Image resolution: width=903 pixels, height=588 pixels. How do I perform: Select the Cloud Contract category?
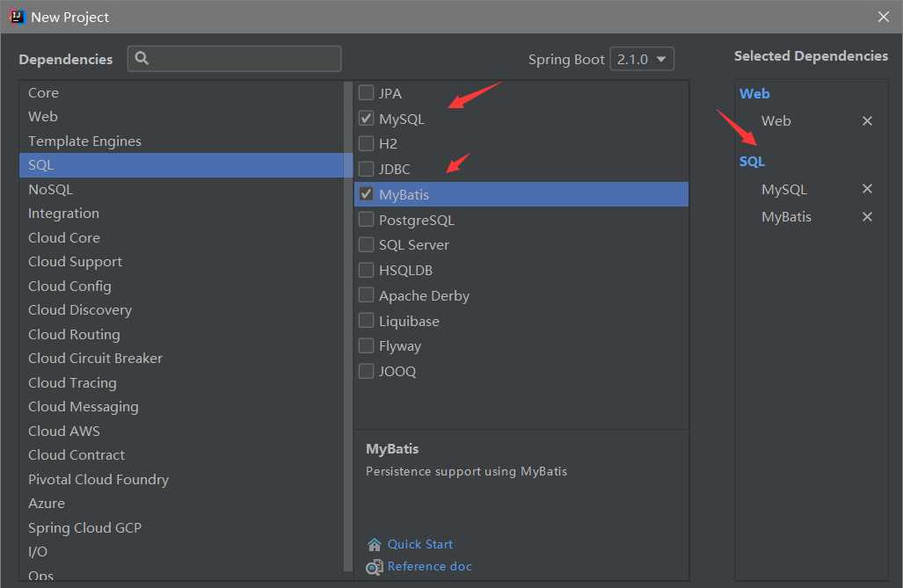pos(181,455)
